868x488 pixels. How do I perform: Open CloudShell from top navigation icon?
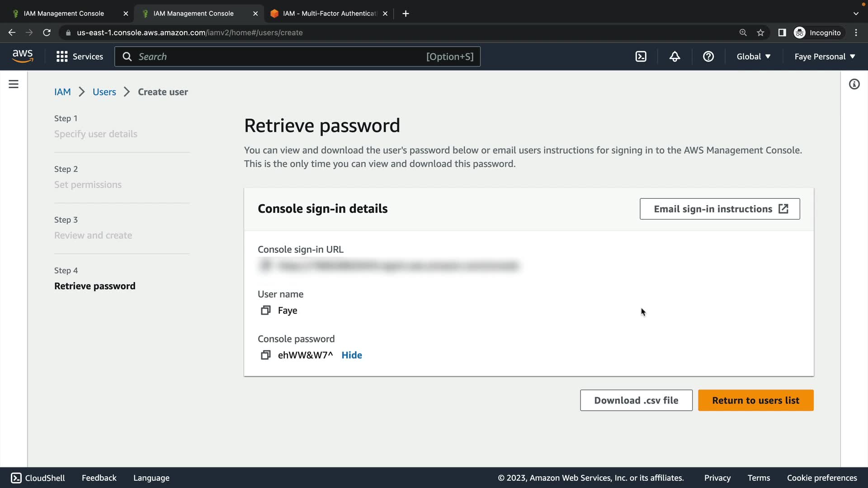(641, 56)
